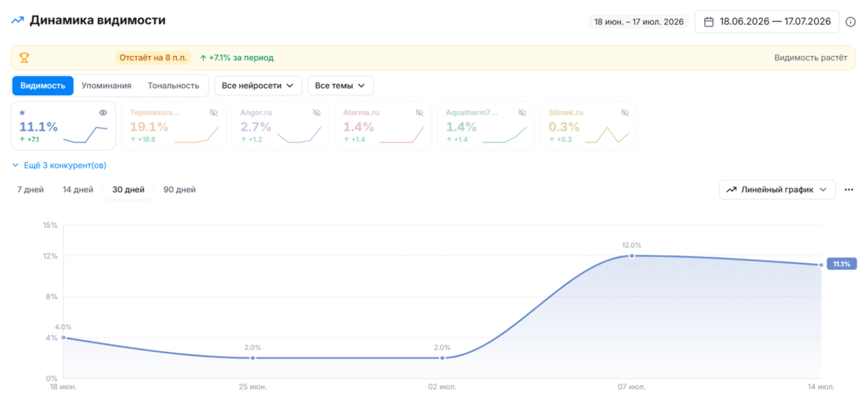This screenshot has height=407, width=868.
Task: Open the three-dot chart options menu
Action: (849, 190)
